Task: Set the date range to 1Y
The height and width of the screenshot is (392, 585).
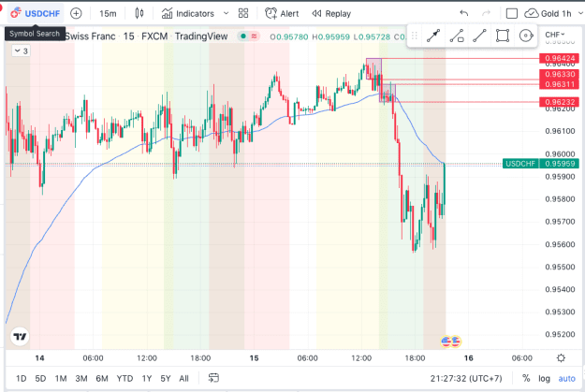Action: click(x=147, y=379)
